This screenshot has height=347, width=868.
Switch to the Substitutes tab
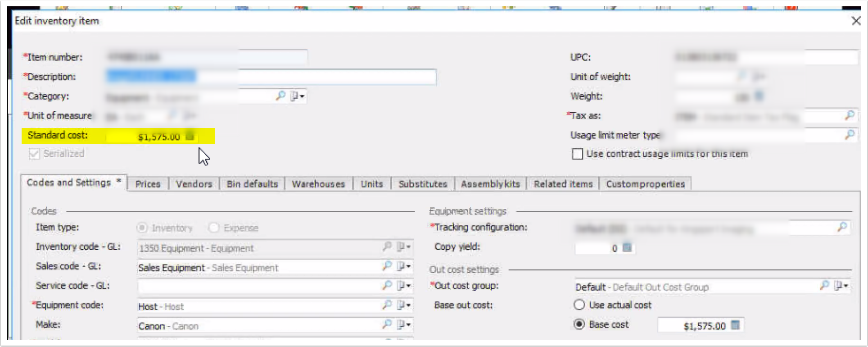click(423, 184)
